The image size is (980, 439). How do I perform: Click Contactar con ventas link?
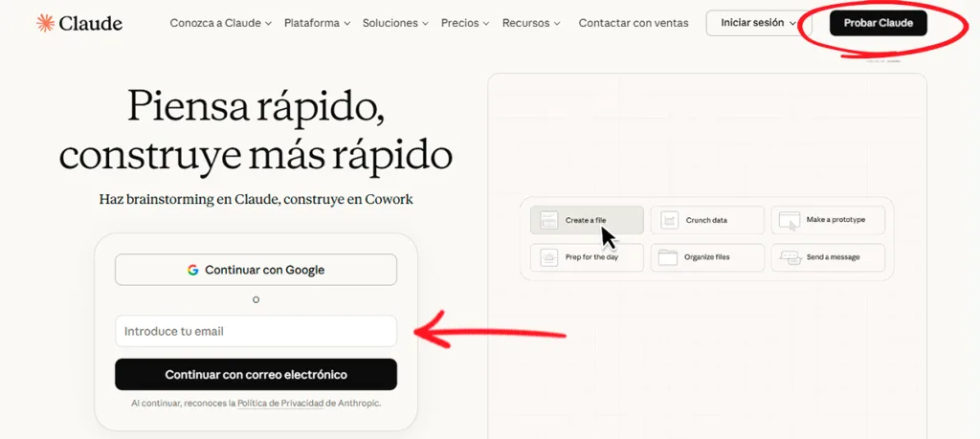coord(634,23)
